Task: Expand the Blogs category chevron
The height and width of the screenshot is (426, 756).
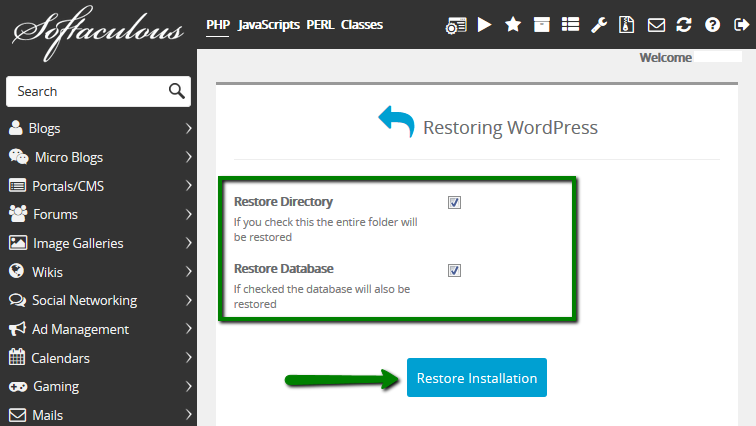Action: pyautogui.click(x=189, y=128)
